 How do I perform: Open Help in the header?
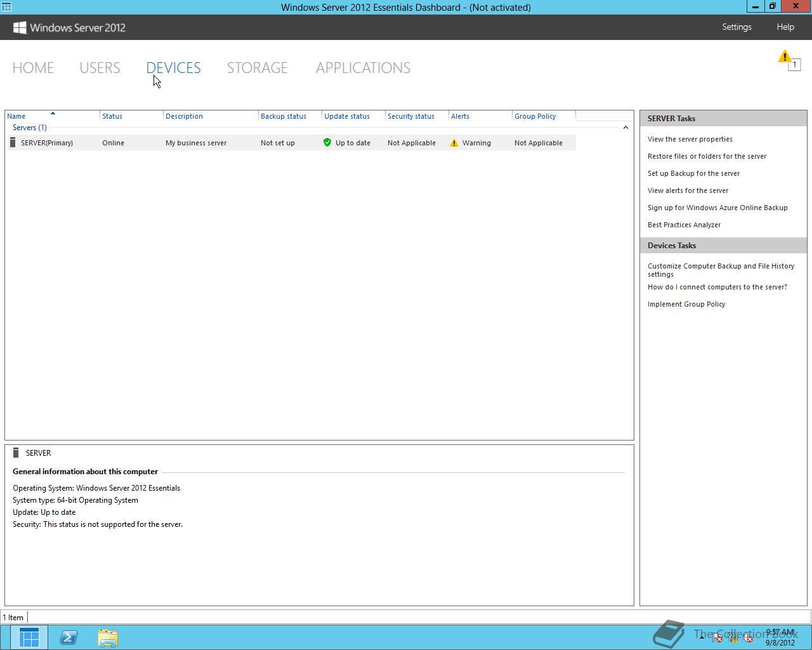(x=785, y=27)
